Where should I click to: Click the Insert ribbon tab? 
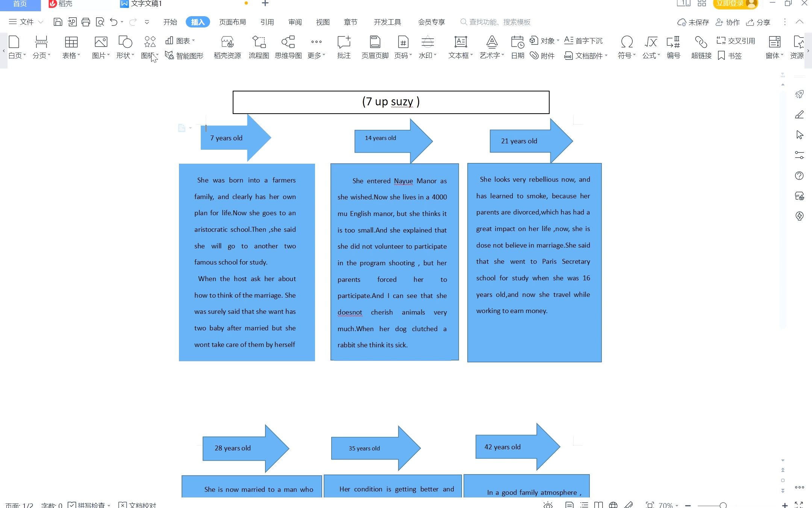coord(197,22)
